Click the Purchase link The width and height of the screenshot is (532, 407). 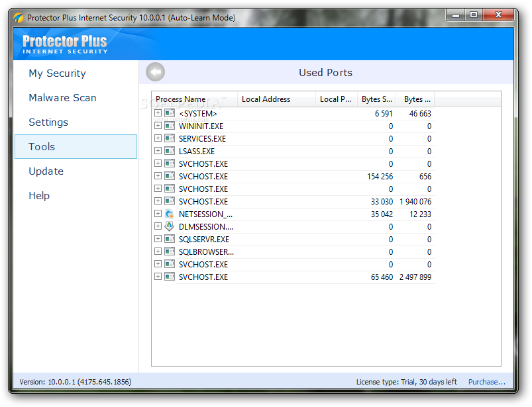coord(487,382)
